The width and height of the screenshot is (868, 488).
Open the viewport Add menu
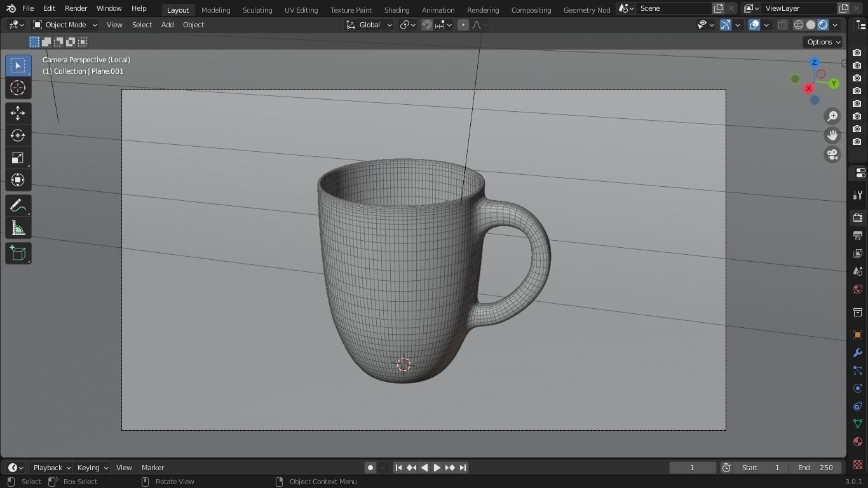click(x=167, y=25)
